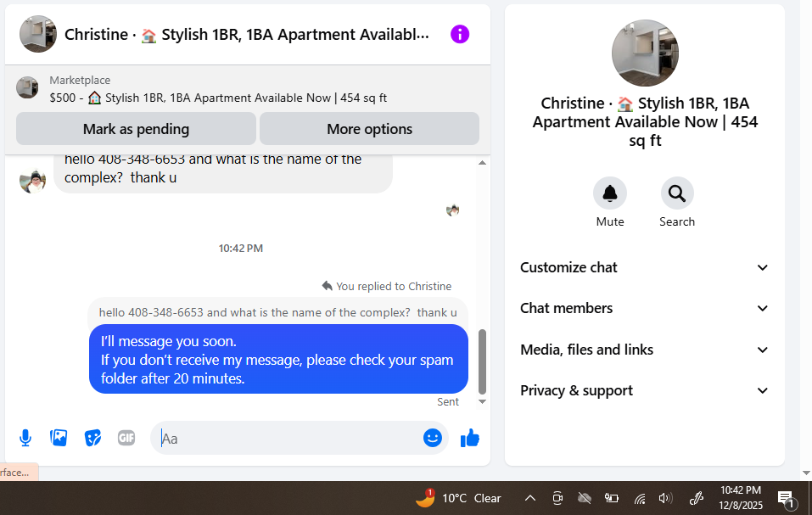
Task: Click the $500 listing title in Marketplace bar
Action: [218, 98]
